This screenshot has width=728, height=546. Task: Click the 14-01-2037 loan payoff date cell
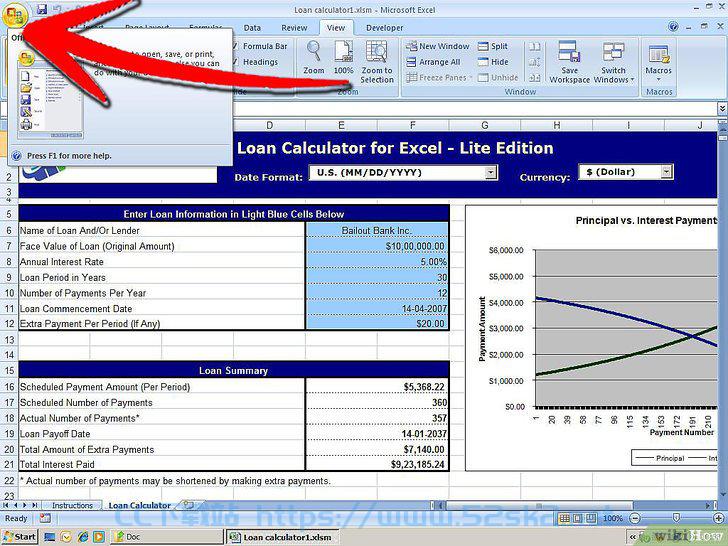(377, 434)
